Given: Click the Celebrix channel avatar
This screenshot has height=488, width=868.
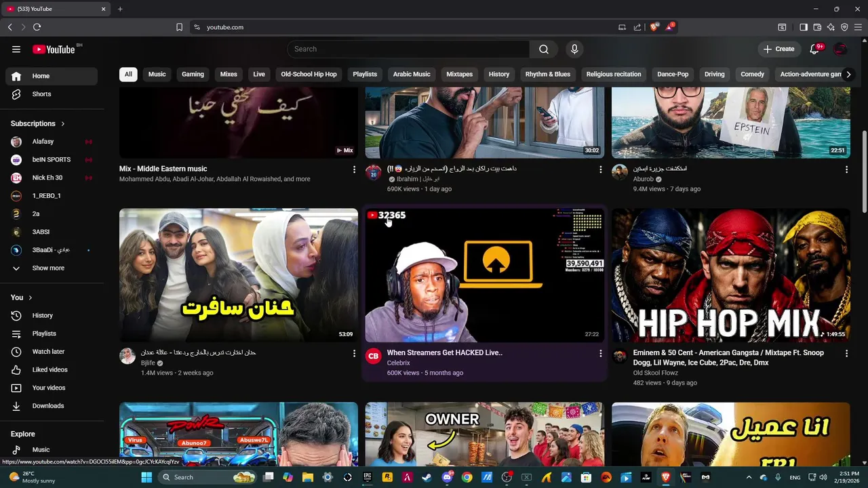Looking at the screenshot, I should [374, 356].
